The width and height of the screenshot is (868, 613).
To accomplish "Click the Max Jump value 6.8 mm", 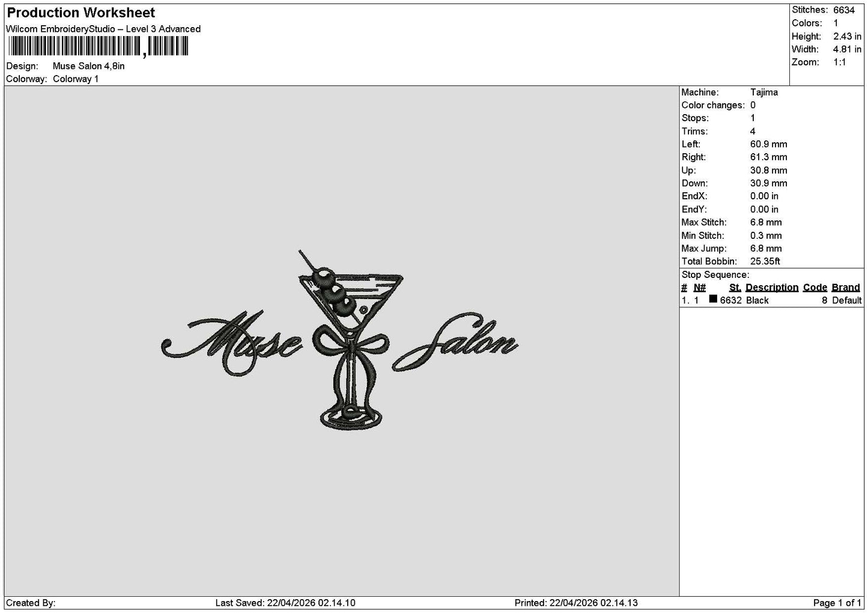I will (766, 249).
